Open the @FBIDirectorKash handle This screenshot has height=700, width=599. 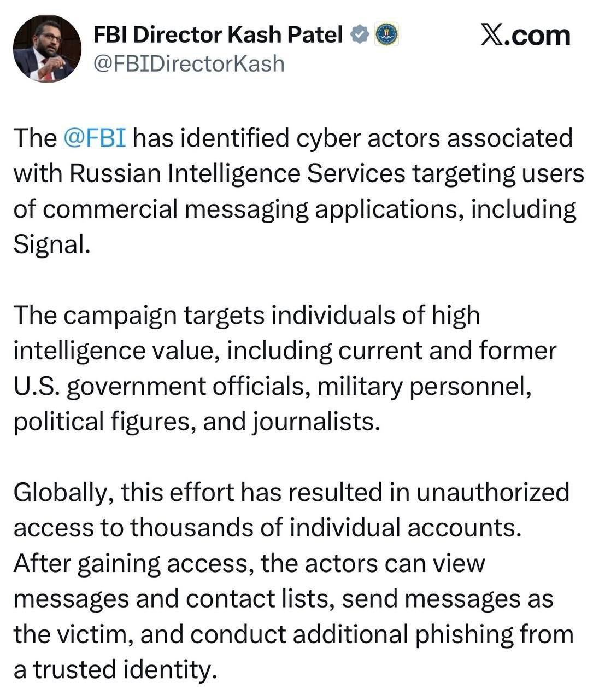pyautogui.click(x=189, y=64)
